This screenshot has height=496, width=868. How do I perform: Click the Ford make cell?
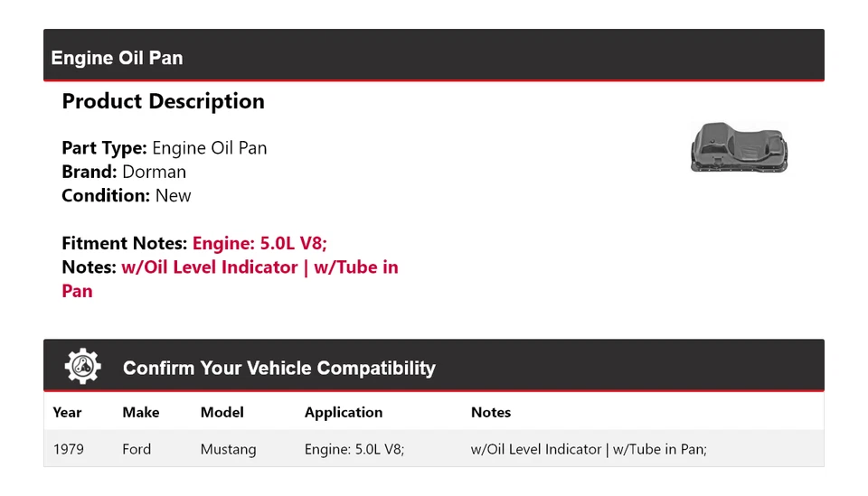(x=137, y=449)
